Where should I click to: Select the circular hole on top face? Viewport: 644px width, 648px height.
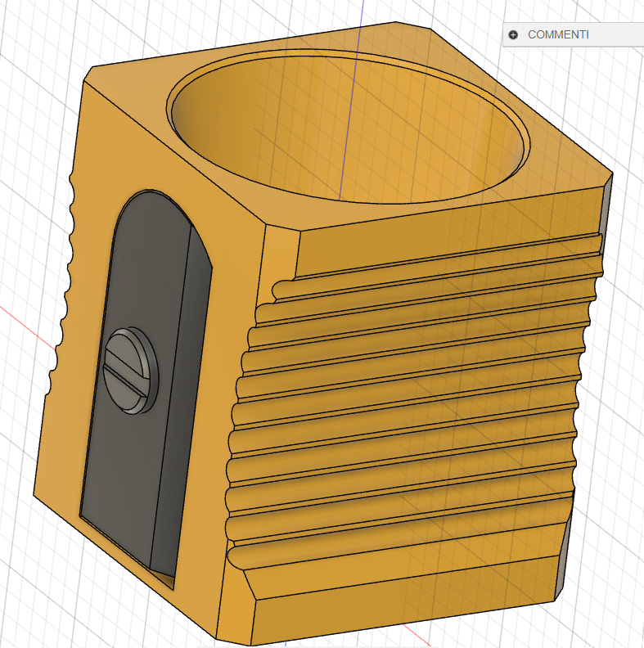pos(348,128)
